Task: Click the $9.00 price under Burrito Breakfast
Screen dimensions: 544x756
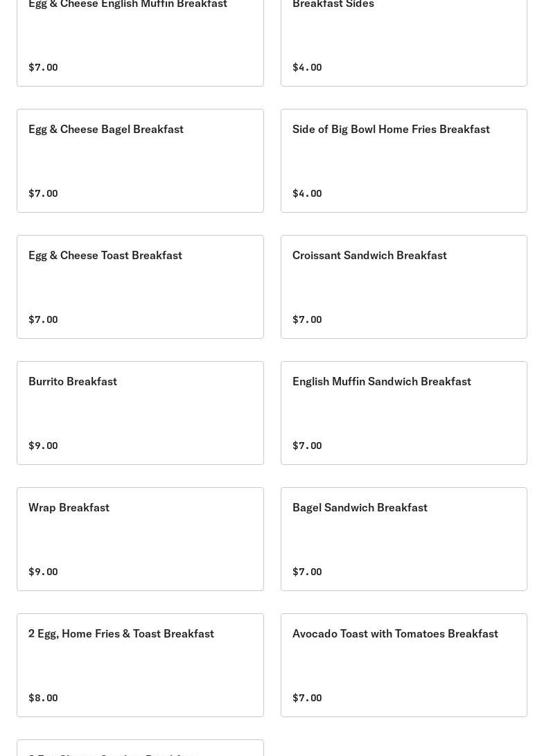Action: pyautogui.click(x=43, y=446)
